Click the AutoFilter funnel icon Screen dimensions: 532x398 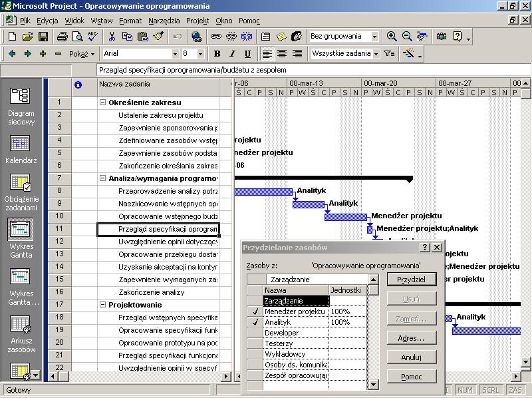389,54
